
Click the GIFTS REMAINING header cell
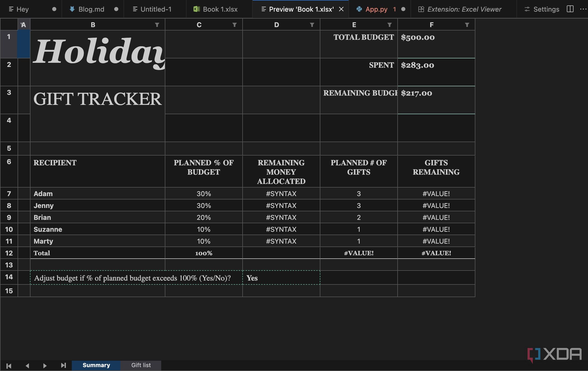(436, 171)
